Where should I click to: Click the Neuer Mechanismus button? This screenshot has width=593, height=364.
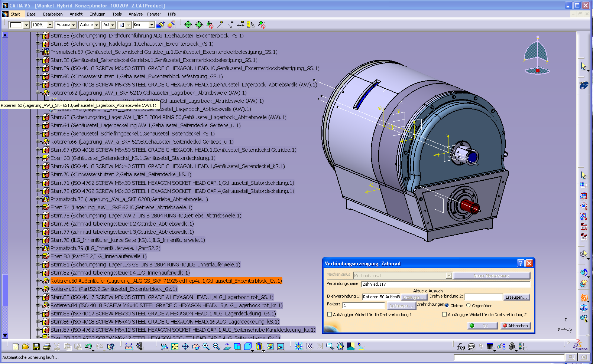[492, 275]
